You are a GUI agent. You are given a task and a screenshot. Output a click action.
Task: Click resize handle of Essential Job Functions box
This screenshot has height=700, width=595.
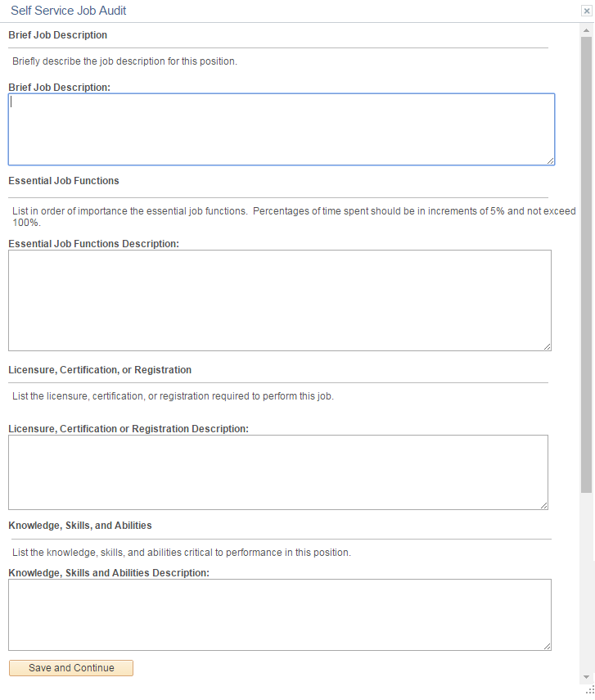(x=548, y=346)
